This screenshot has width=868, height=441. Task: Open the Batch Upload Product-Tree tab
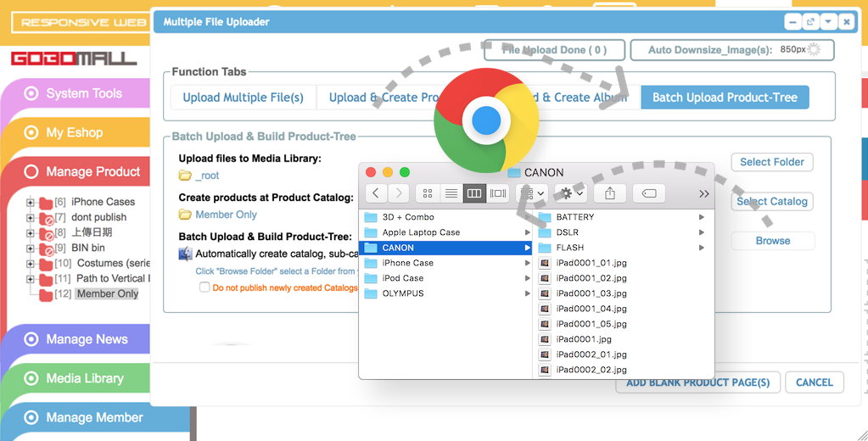[725, 98]
